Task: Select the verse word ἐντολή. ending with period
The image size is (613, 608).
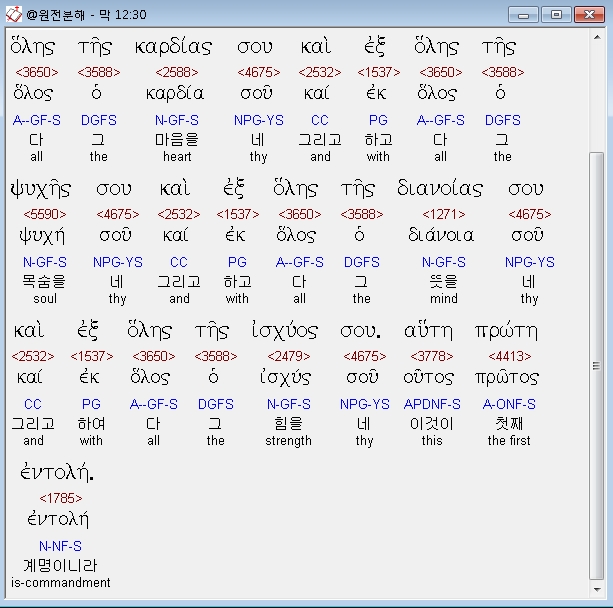Action: click(x=57, y=472)
